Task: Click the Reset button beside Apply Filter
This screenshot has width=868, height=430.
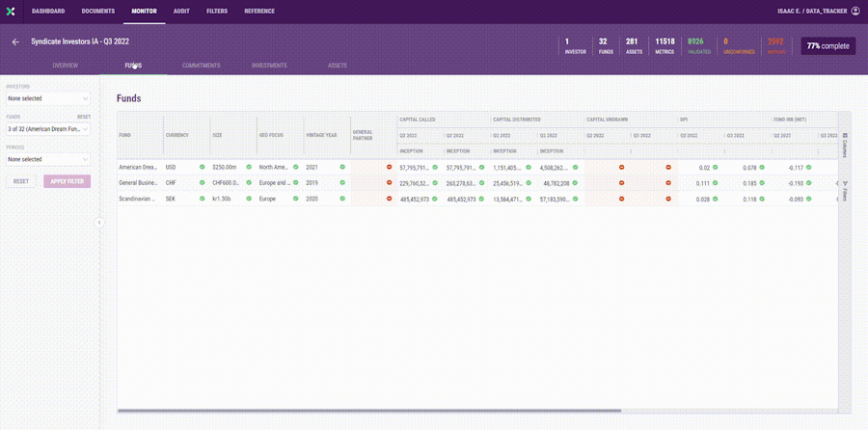Action: (x=21, y=181)
